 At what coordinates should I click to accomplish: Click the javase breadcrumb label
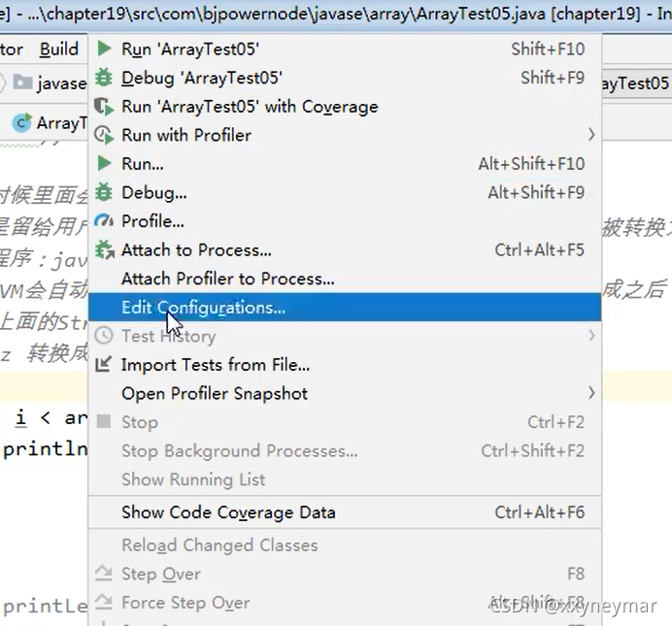62,82
